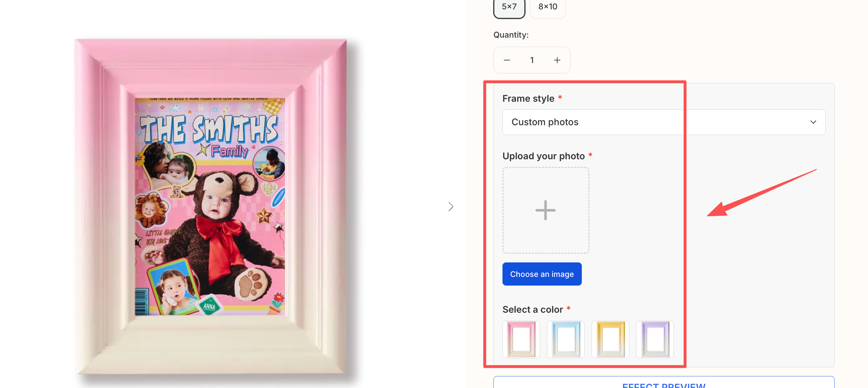Click the minus quantity icon
868x388 pixels.
(x=507, y=60)
